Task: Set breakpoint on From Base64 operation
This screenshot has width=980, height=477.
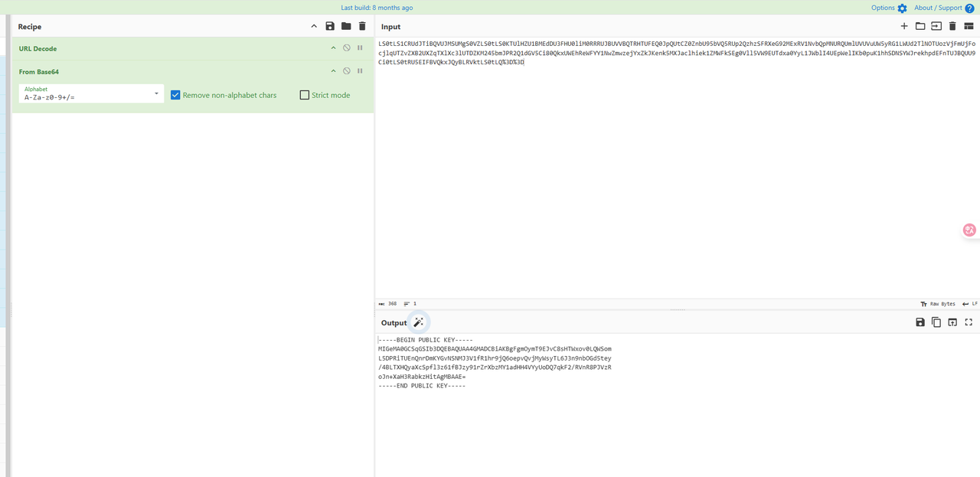Action: click(x=360, y=71)
